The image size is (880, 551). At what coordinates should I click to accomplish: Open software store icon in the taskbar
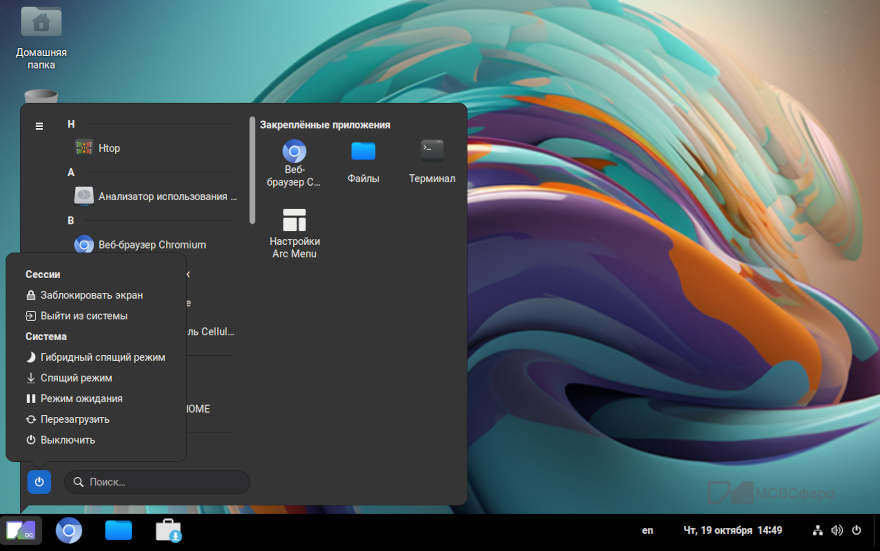point(167,531)
